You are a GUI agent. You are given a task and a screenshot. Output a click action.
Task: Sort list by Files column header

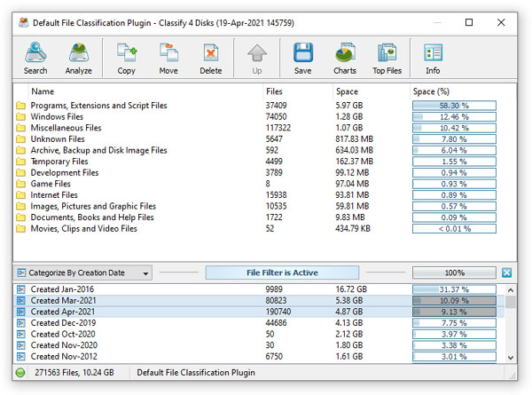tap(274, 91)
